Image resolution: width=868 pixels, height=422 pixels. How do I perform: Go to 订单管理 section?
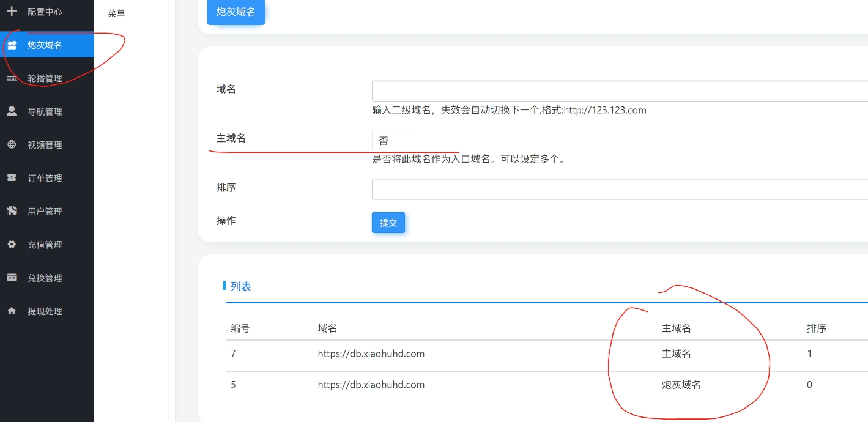[45, 178]
